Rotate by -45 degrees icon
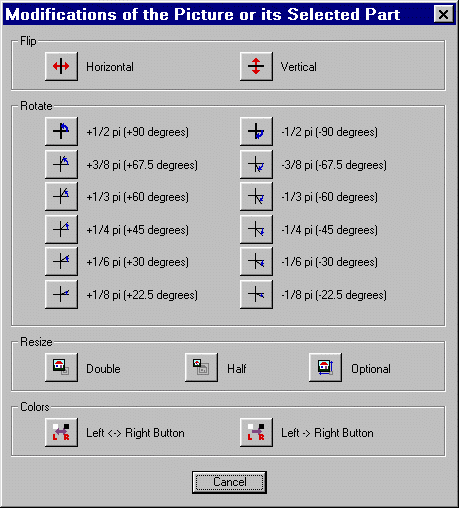Viewport: 459px width, 508px height. coord(256,229)
